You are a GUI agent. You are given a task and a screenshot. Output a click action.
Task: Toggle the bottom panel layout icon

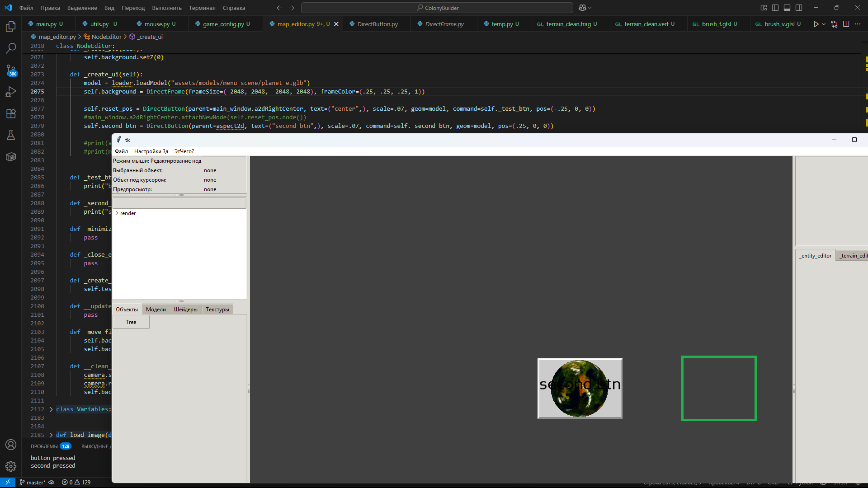tap(787, 8)
